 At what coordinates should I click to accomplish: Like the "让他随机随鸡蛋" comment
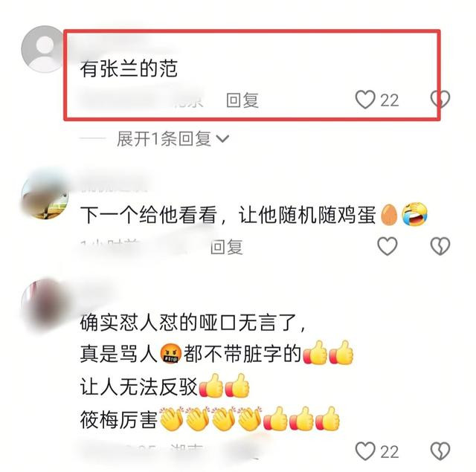[387, 246]
